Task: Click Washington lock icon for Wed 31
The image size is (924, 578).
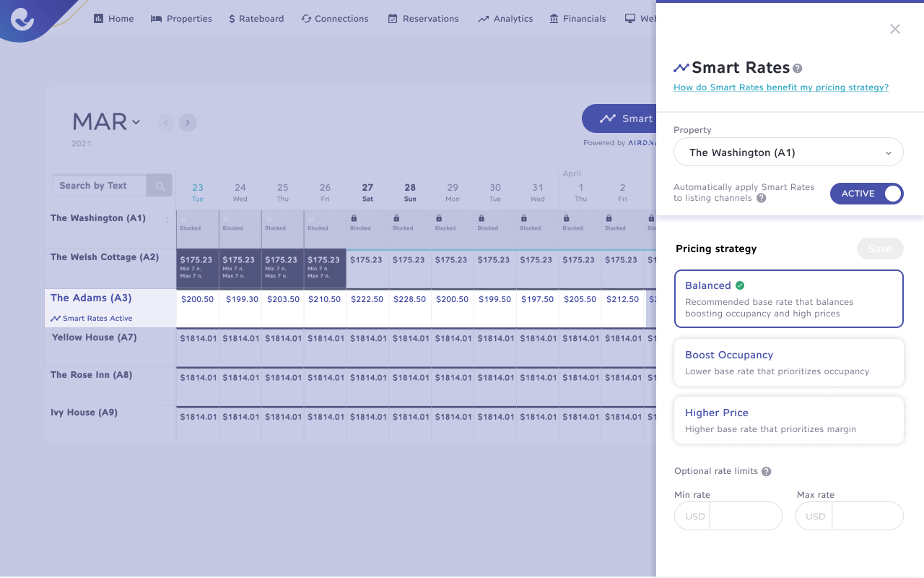Action: [x=524, y=218]
